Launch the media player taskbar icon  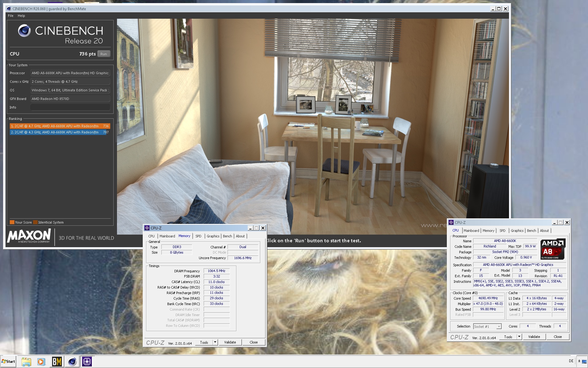[x=41, y=362]
